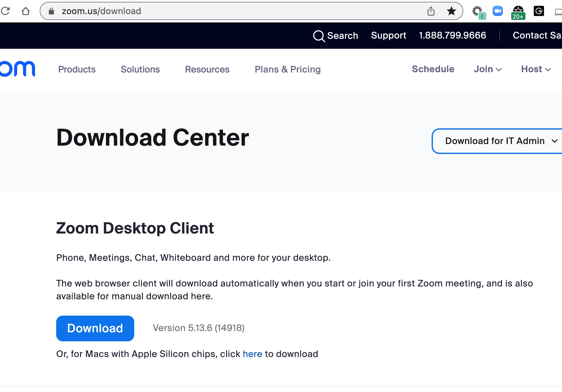Go to Plans & Pricing
The height and width of the screenshot is (392, 562).
(288, 69)
